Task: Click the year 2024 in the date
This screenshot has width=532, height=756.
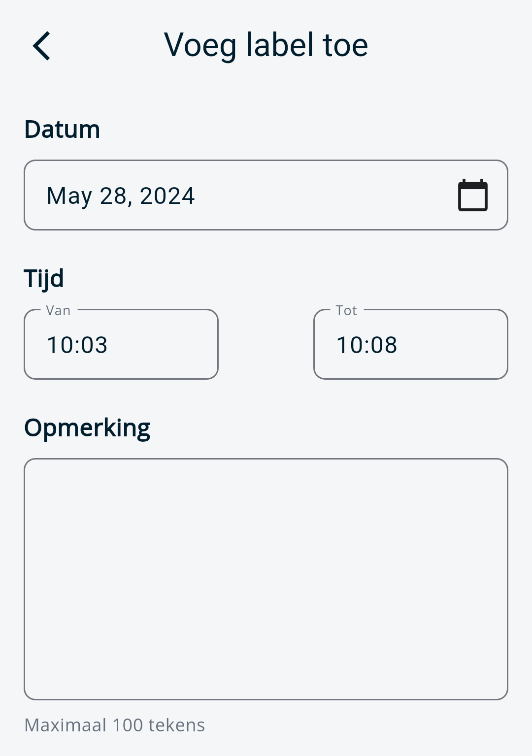Action: pyautogui.click(x=167, y=196)
